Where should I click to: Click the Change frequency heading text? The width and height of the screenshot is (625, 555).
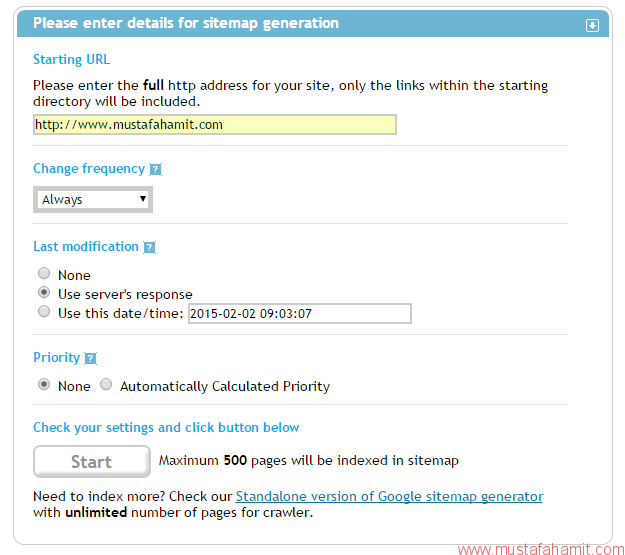[x=89, y=169]
